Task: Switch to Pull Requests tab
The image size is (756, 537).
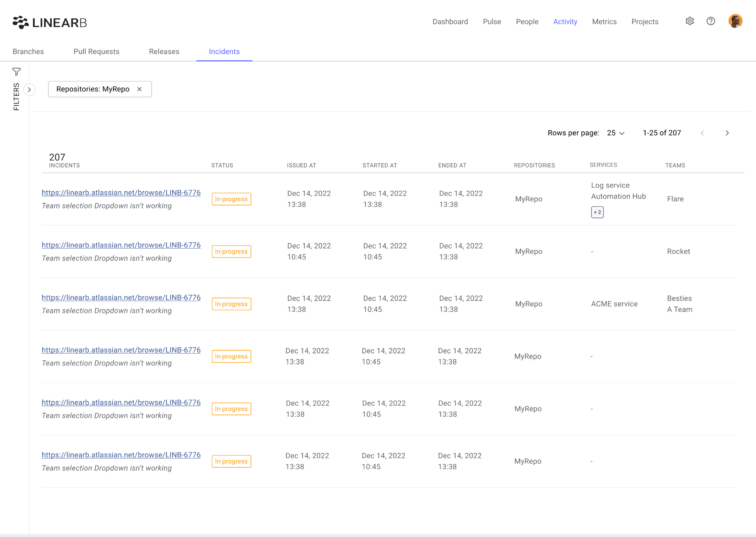Action: 97,52
